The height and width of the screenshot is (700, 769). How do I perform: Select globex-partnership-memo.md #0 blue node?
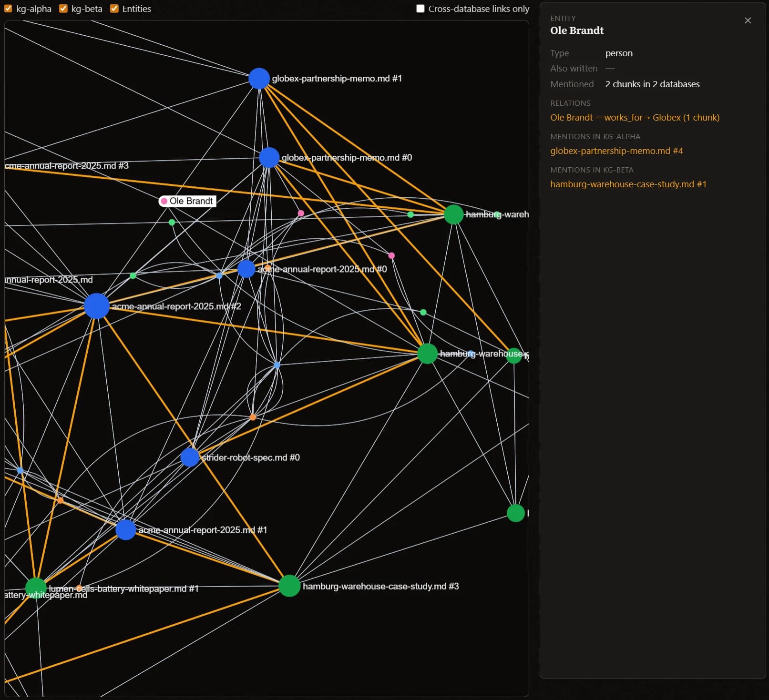(x=269, y=158)
